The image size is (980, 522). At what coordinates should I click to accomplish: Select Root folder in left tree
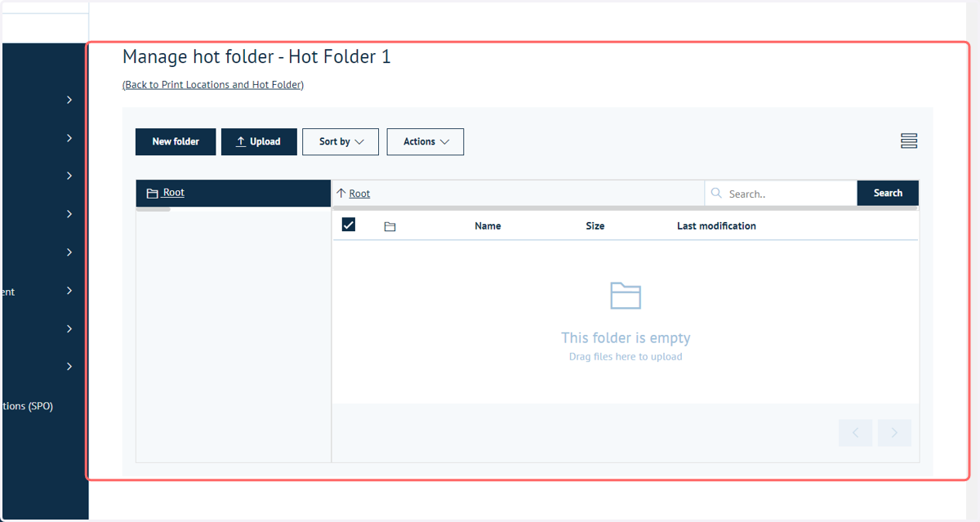click(x=233, y=193)
